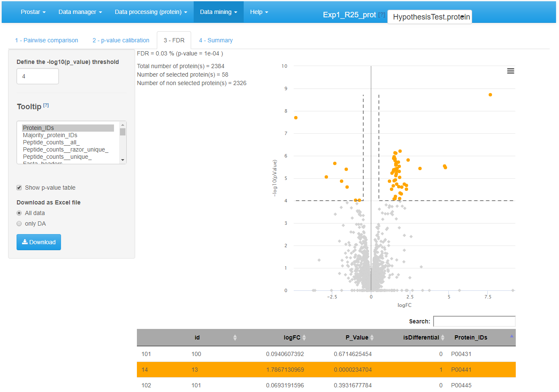This screenshot has height=392, width=559.
Task: Click the table Search input field
Action: click(474, 321)
